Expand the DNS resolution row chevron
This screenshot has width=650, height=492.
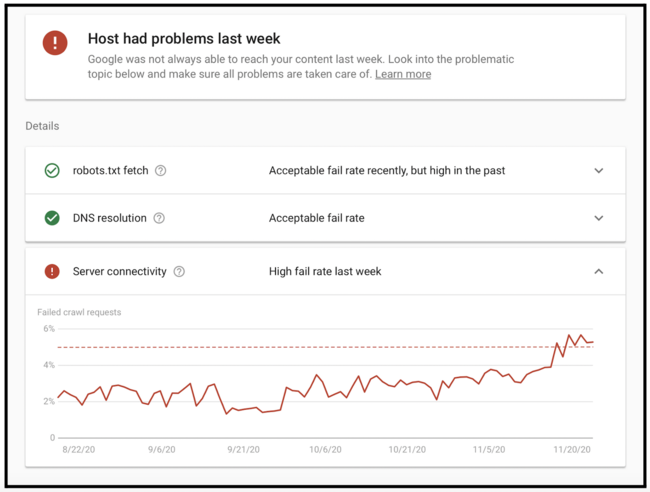click(x=599, y=218)
